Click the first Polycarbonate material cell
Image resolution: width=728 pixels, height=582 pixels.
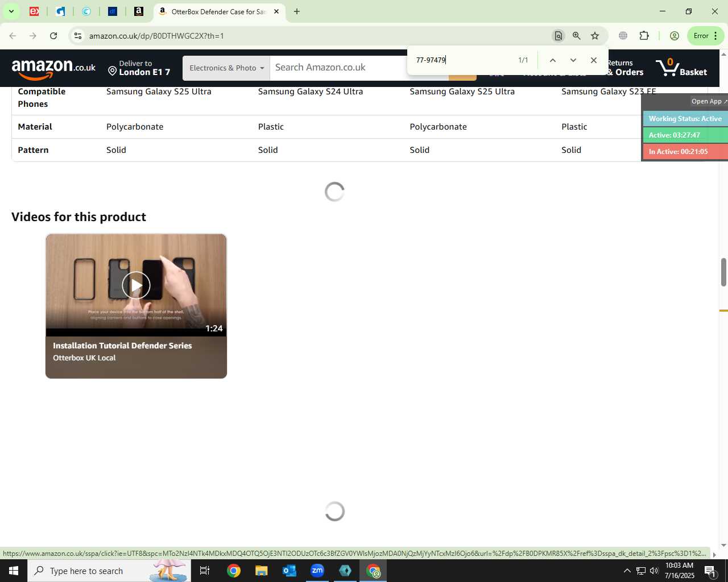(135, 127)
